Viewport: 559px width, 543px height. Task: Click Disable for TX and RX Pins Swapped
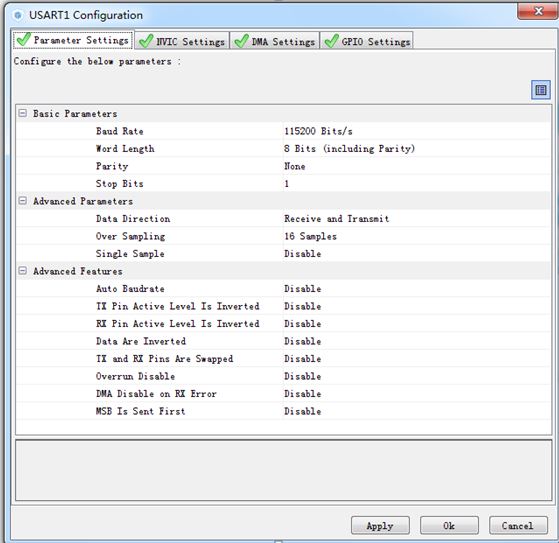coord(302,358)
